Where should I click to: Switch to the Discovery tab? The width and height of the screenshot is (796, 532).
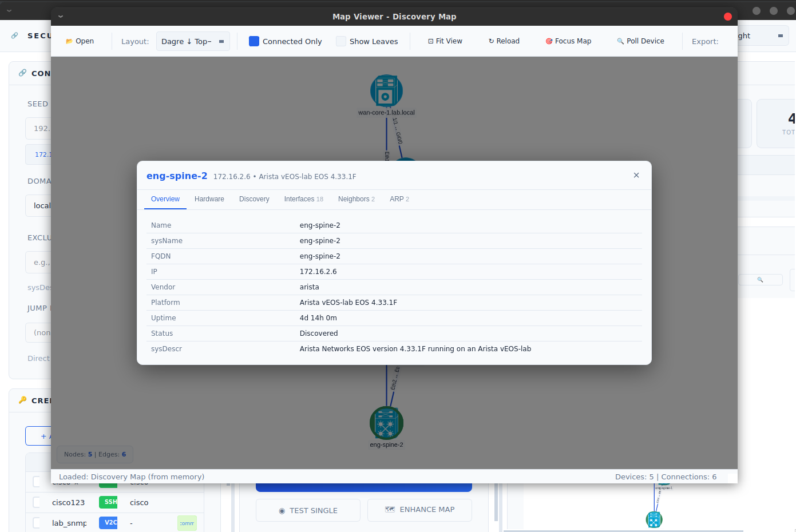click(254, 199)
